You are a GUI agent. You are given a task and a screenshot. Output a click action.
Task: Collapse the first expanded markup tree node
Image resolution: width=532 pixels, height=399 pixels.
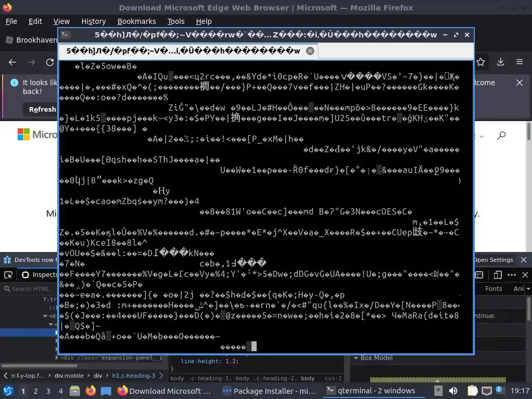[x=45, y=316]
